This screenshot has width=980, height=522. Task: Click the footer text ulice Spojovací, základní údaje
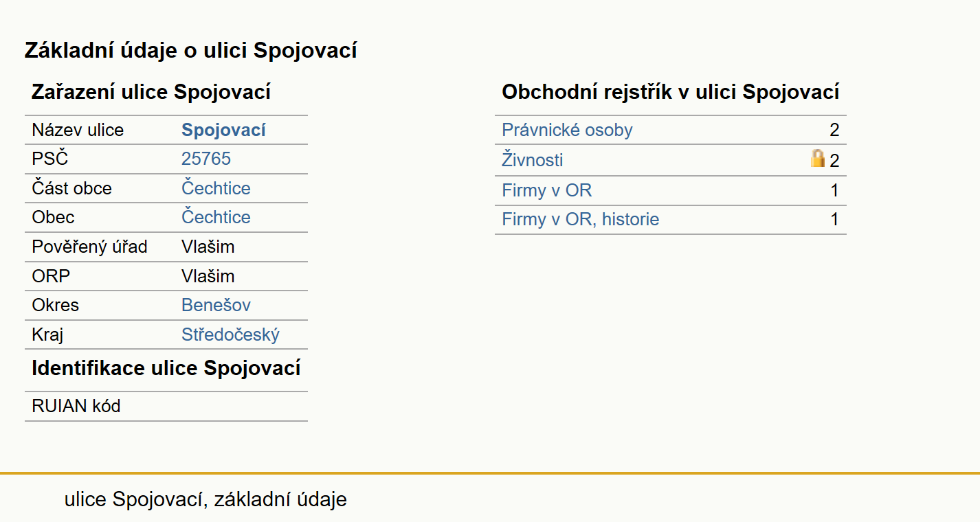[x=205, y=499]
